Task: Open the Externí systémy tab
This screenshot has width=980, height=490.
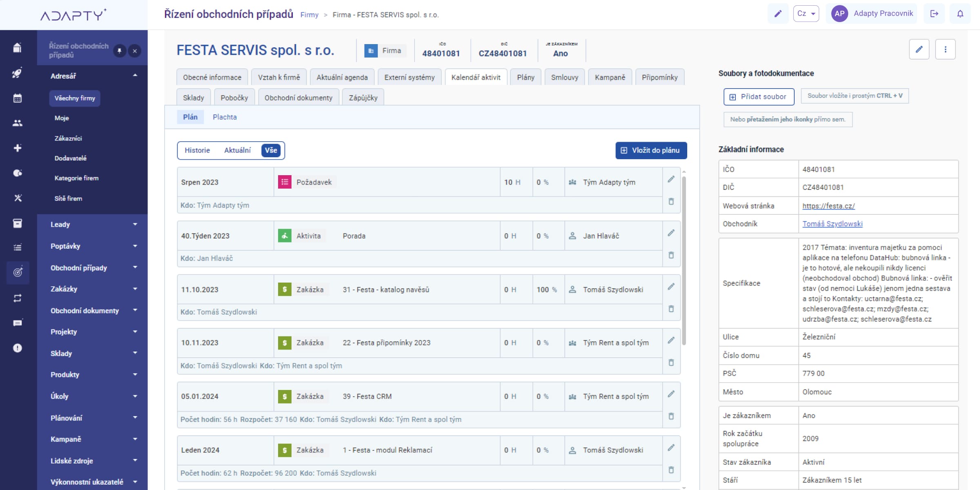Action: 410,77
